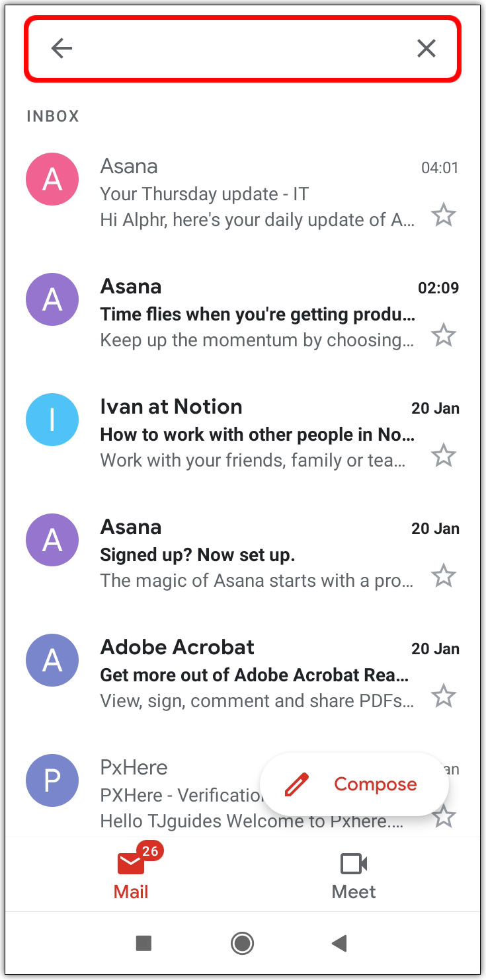Select blue 'I' Notion sender avatar
Screen dimensions: 486x980
pyautogui.click(x=52, y=420)
